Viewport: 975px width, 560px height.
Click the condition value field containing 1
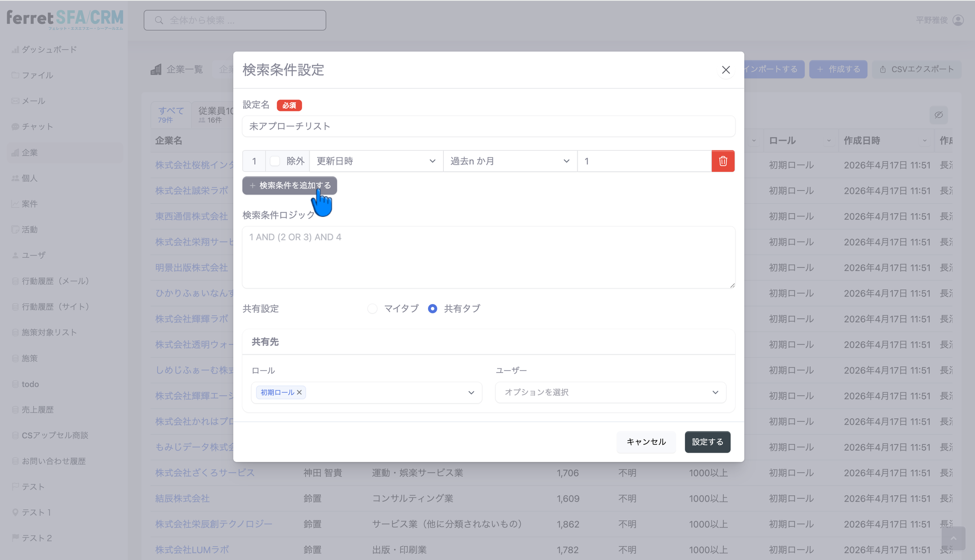point(644,161)
